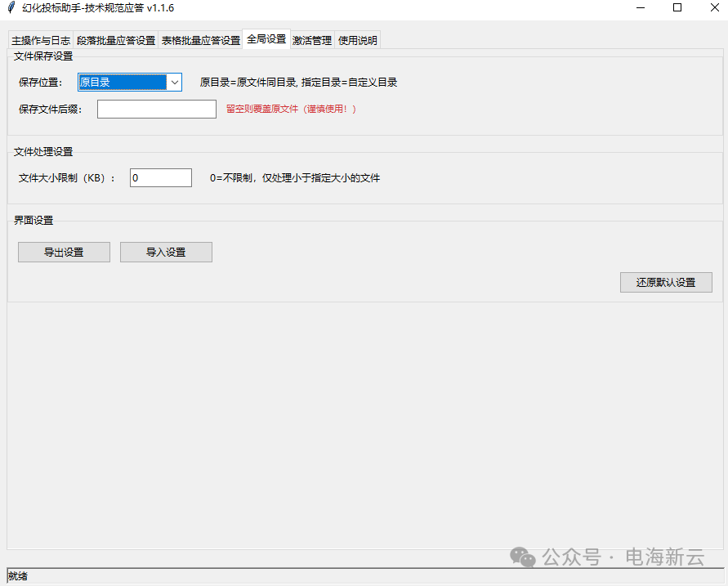Select the 全局设置 tab
This screenshot has width=728, height=586.
266,39
